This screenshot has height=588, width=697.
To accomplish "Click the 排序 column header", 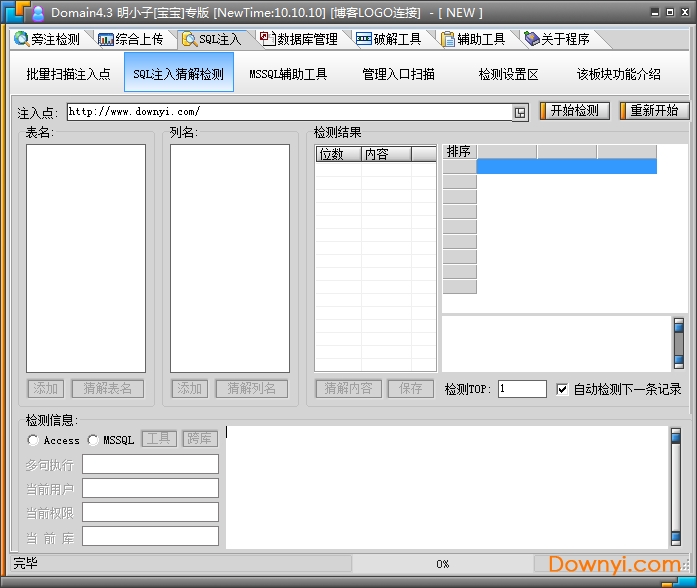I will [459, 152].
